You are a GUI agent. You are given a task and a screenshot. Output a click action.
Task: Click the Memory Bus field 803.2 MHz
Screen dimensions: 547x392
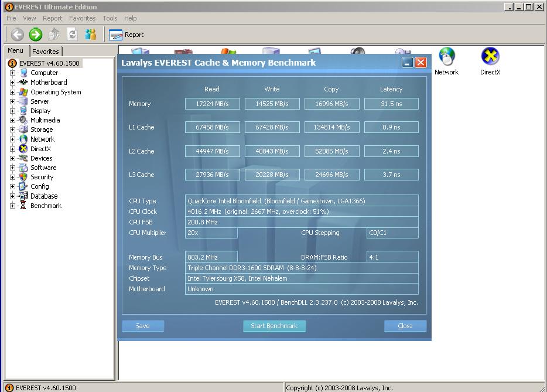pos(211,257)
